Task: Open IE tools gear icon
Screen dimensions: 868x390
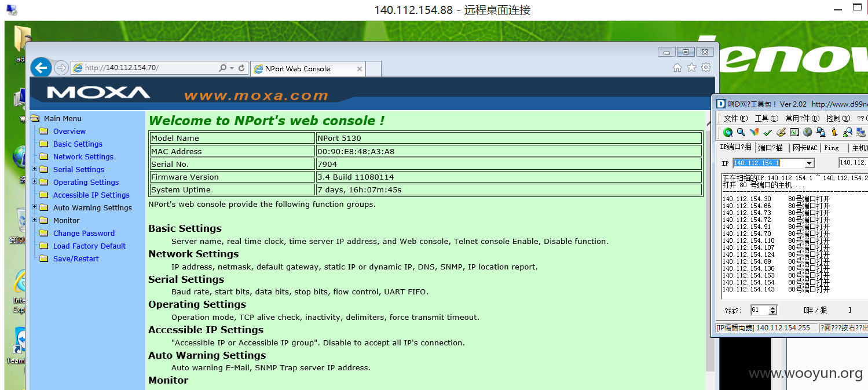Action: click(706, 68)
